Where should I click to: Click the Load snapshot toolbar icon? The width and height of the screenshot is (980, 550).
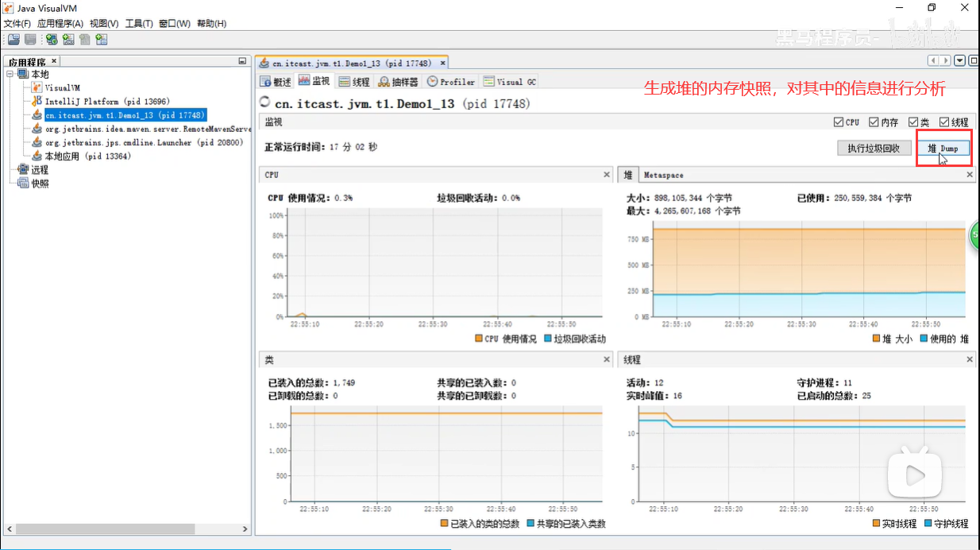(x=14, y=39)
